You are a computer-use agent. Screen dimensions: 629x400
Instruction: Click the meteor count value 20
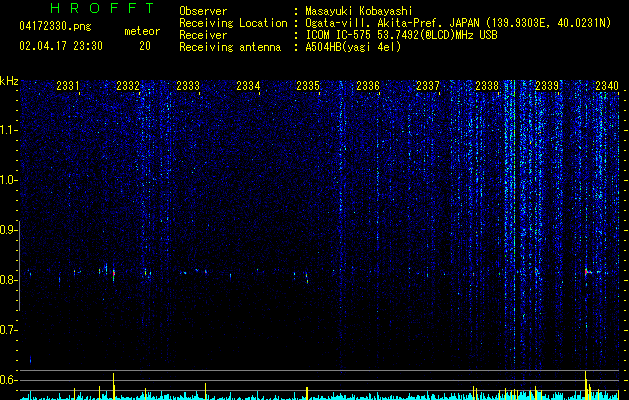[145, 46]
